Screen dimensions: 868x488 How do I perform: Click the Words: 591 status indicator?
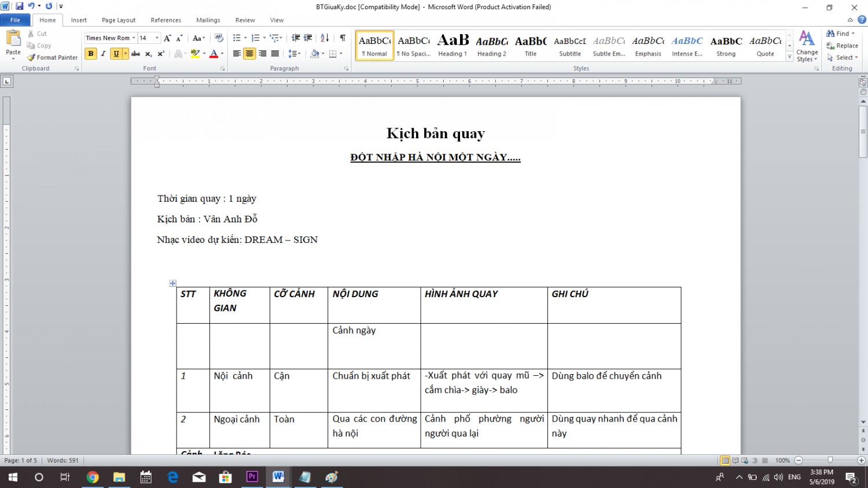tap(62, 461)
